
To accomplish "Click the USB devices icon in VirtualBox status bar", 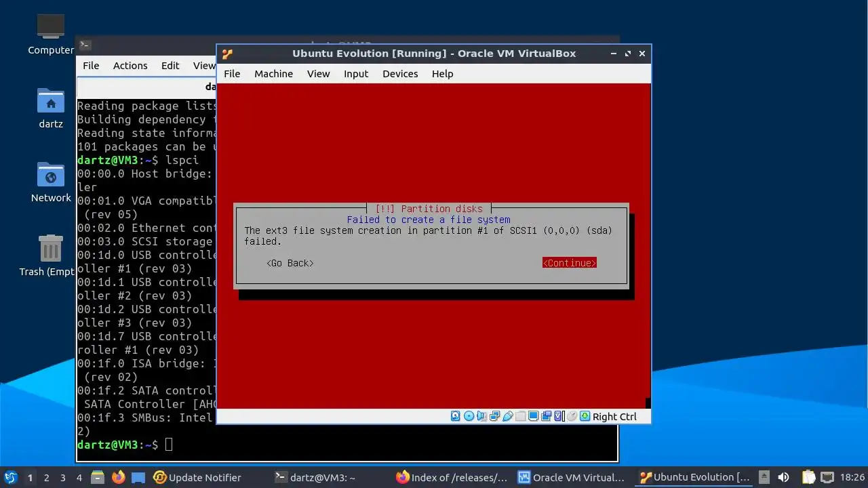I will 507,416.
